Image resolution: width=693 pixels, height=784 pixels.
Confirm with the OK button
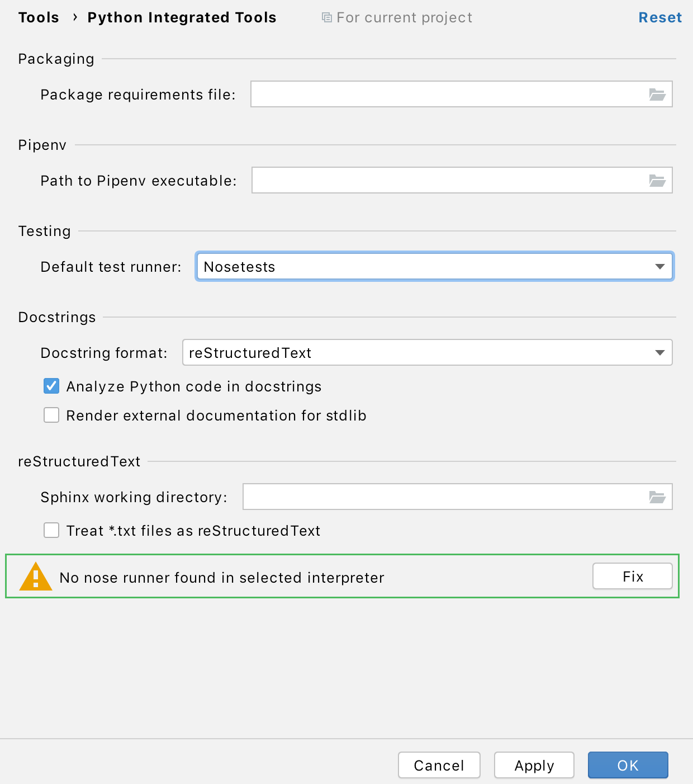628,766
